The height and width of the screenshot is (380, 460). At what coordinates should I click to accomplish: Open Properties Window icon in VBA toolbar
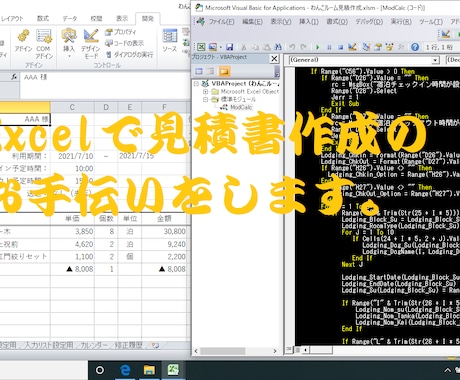point(378,47)
